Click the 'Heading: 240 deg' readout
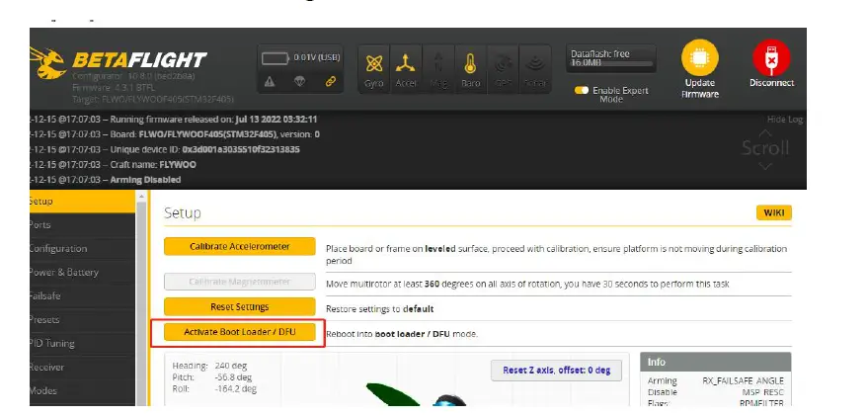Screen dimensions: 868x416 tap(209, 367)
